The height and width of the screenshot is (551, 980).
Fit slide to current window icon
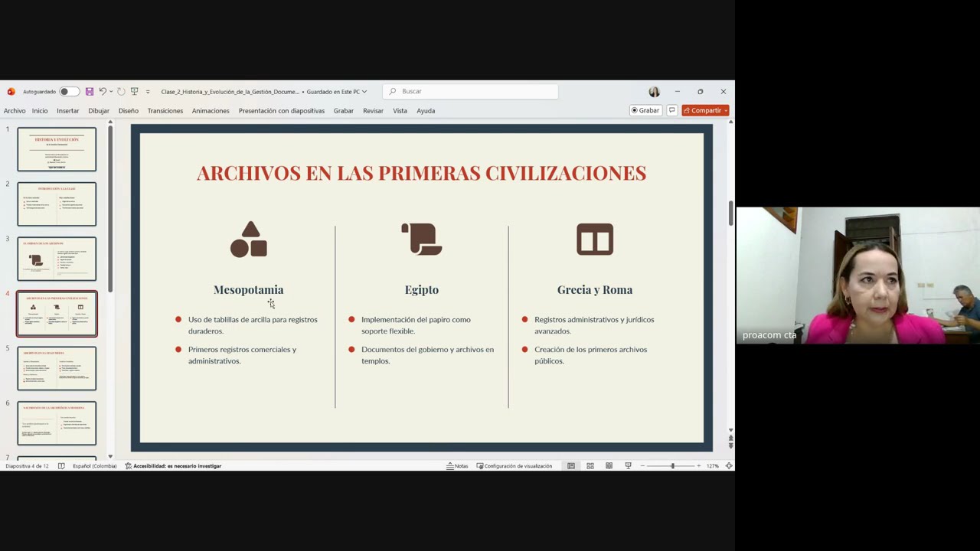[729, 466]
